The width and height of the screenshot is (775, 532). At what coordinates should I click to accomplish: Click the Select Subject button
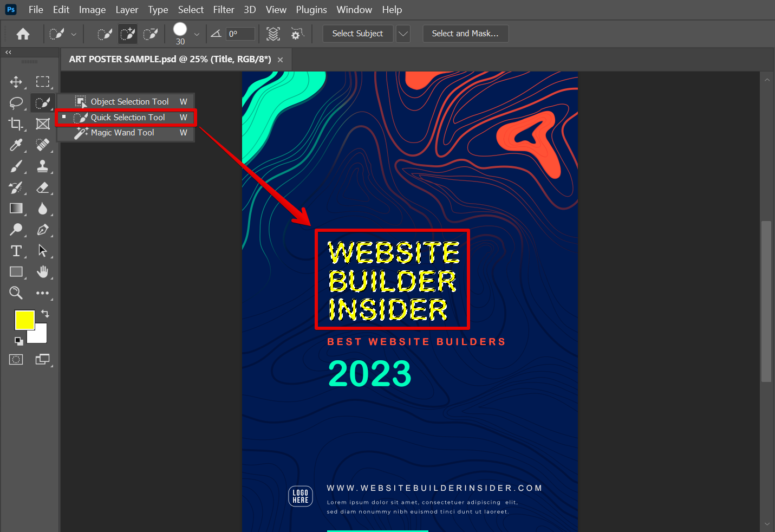[357, 34]
